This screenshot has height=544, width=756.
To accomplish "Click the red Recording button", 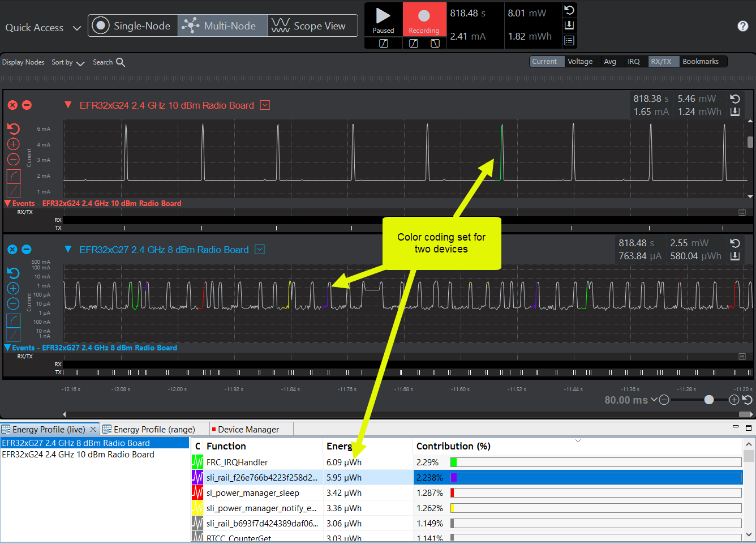I will 424,20.
